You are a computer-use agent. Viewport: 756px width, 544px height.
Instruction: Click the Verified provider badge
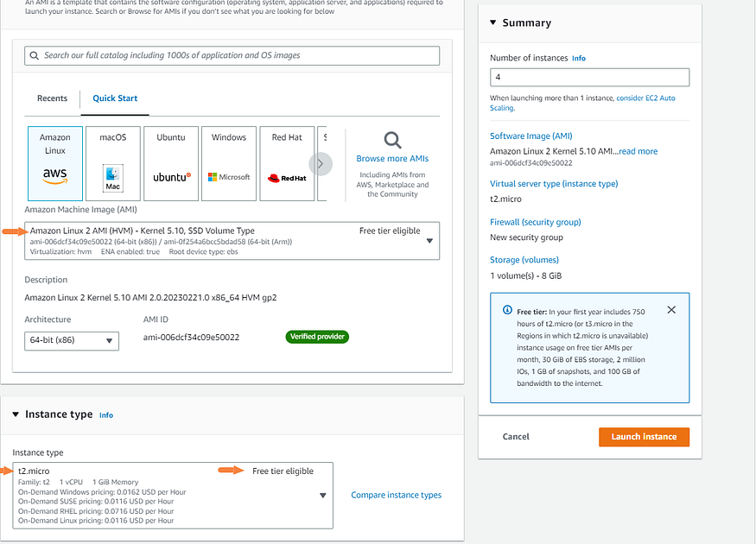click(317, 337)
